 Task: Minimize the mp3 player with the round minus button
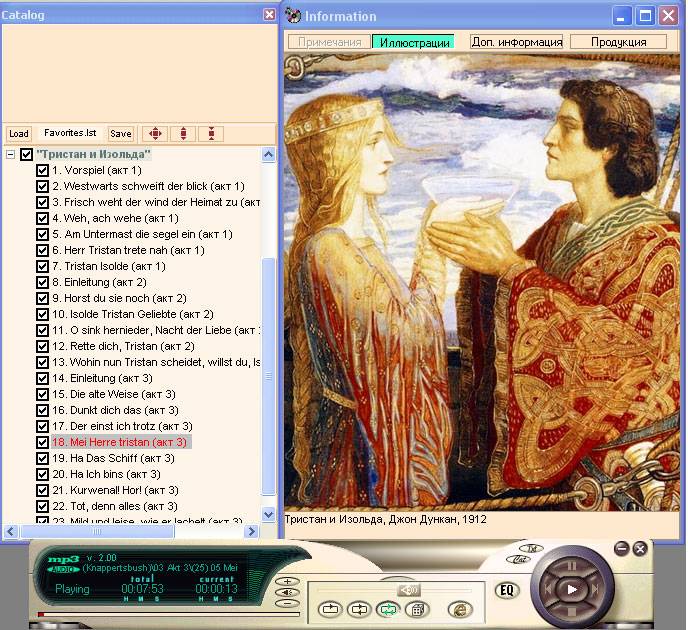tap(621, 548)
